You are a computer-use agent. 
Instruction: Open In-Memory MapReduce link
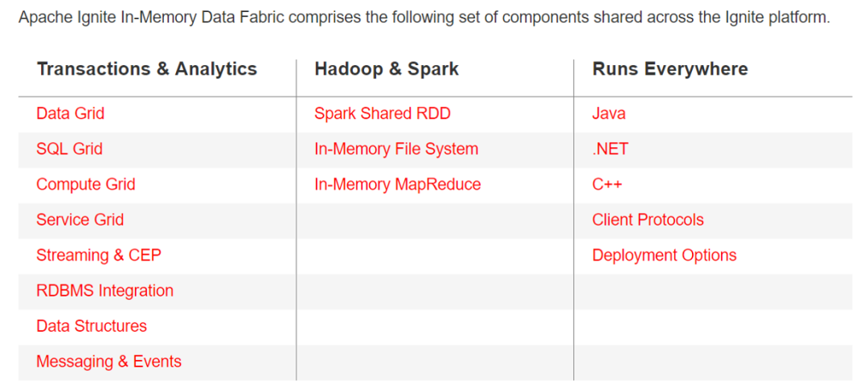[x=398, y=184]
